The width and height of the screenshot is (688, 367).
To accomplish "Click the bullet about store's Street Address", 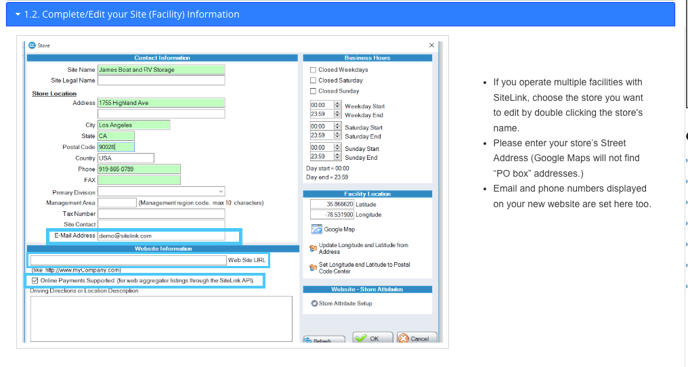I will click(566, 158).
